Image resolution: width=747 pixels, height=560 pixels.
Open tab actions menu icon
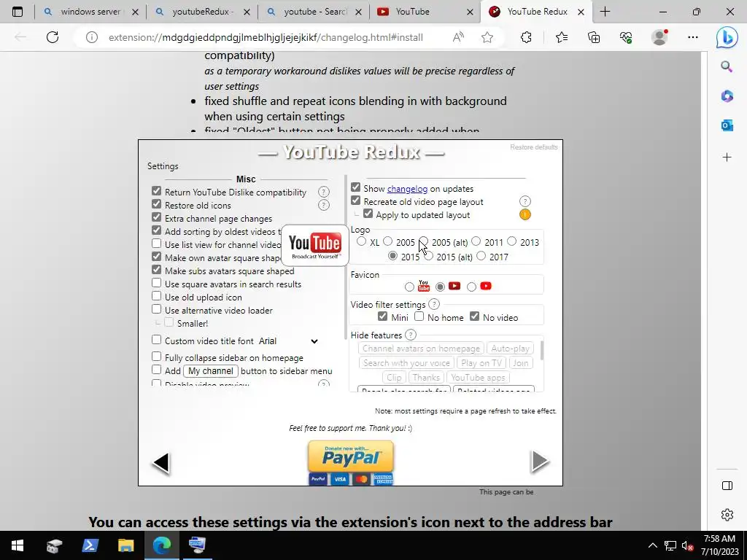point(18,12)
